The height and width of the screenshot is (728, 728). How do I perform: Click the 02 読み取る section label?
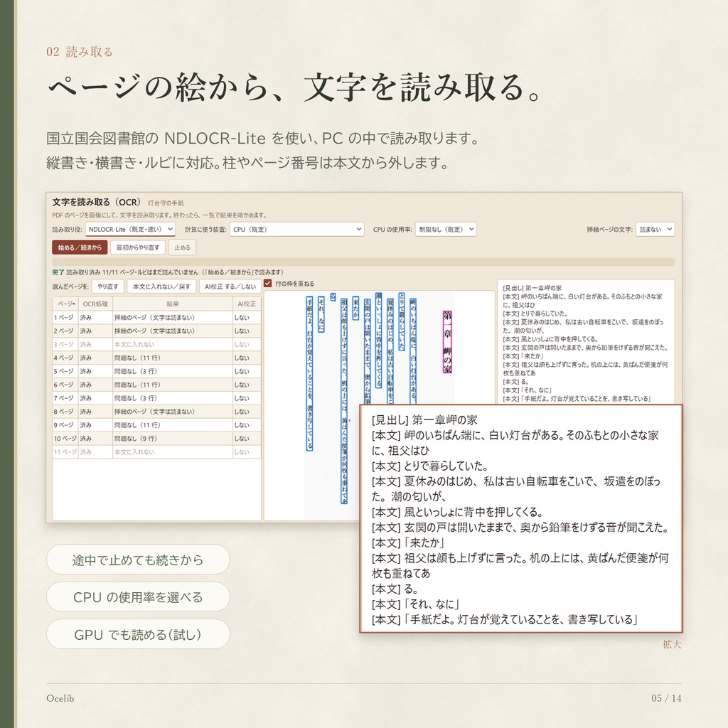tap(80, 52)
